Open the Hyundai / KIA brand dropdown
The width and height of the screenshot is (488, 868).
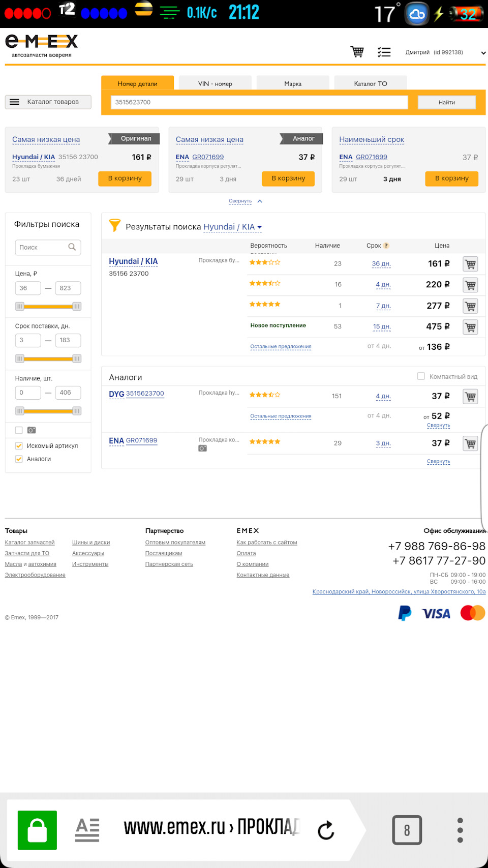click(233, 227)
